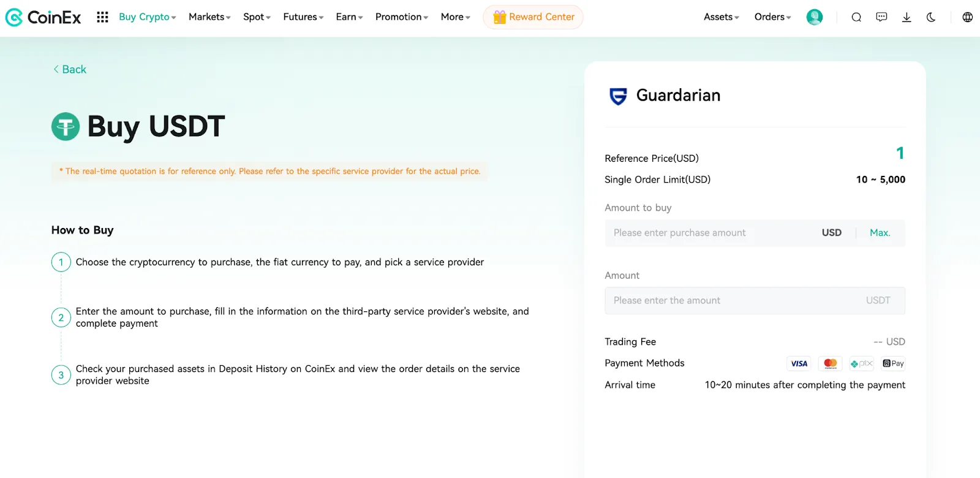Click the How to Buy heading

point(83,230)
